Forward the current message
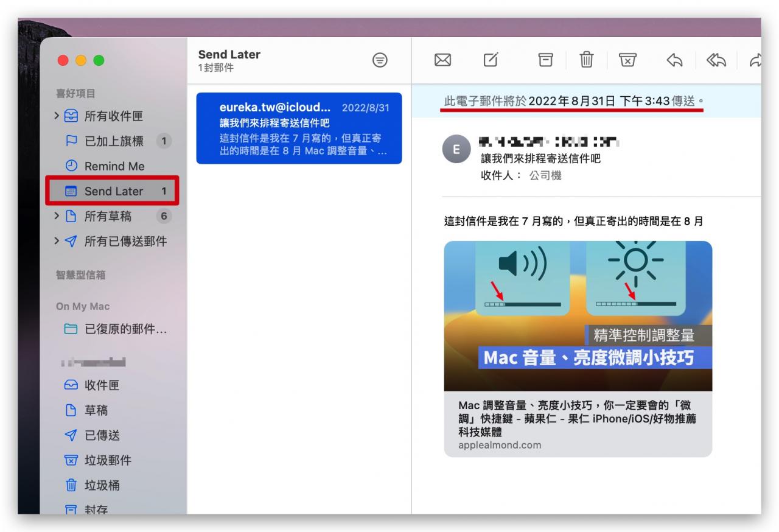 (756, 59)
